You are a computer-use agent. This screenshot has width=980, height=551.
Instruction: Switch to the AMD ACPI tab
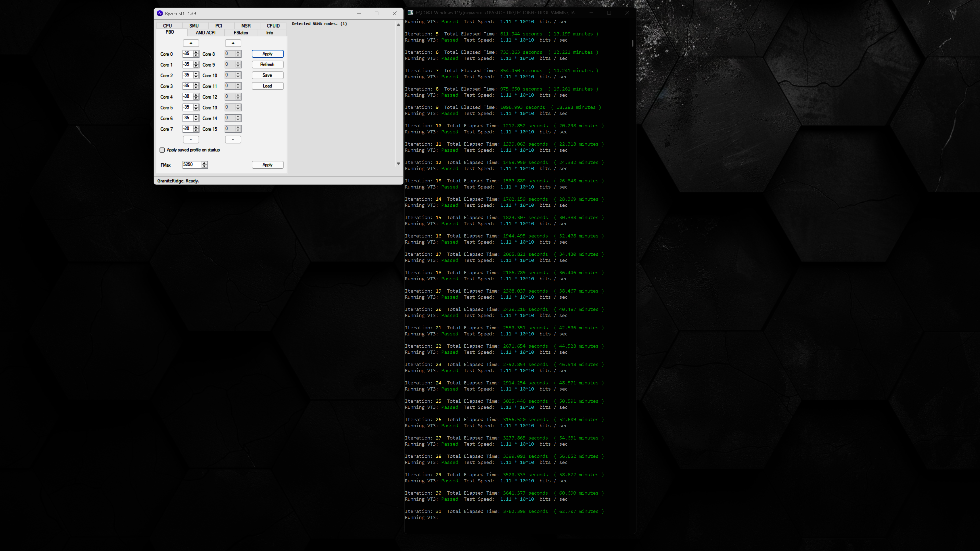(x=205, y=33)
